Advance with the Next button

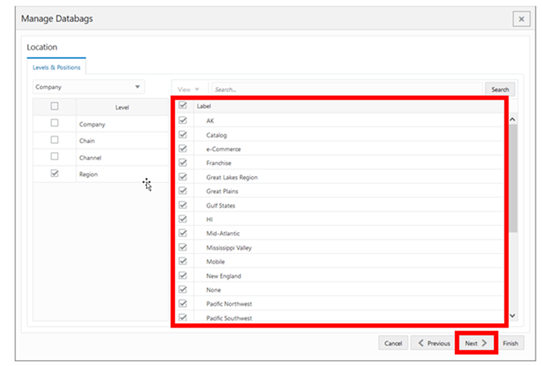(x=476, y=343)
